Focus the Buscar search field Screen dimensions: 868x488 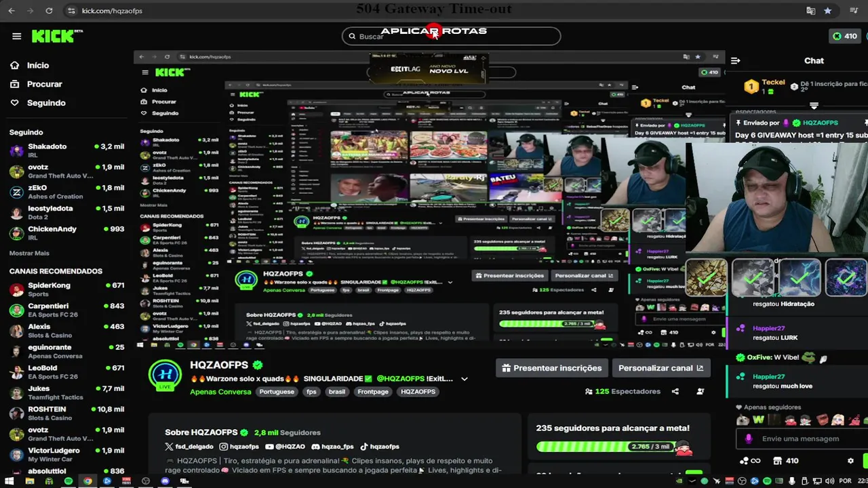[451, 36]
